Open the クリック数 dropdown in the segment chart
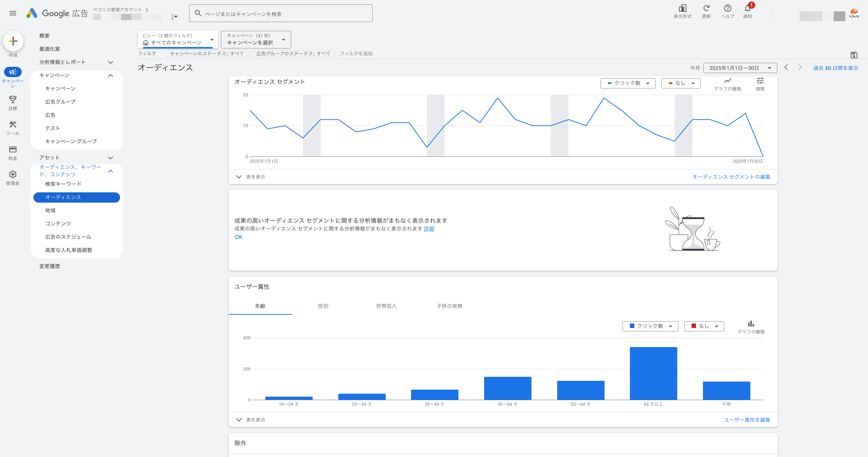868x457 pixels. [628, 83]
